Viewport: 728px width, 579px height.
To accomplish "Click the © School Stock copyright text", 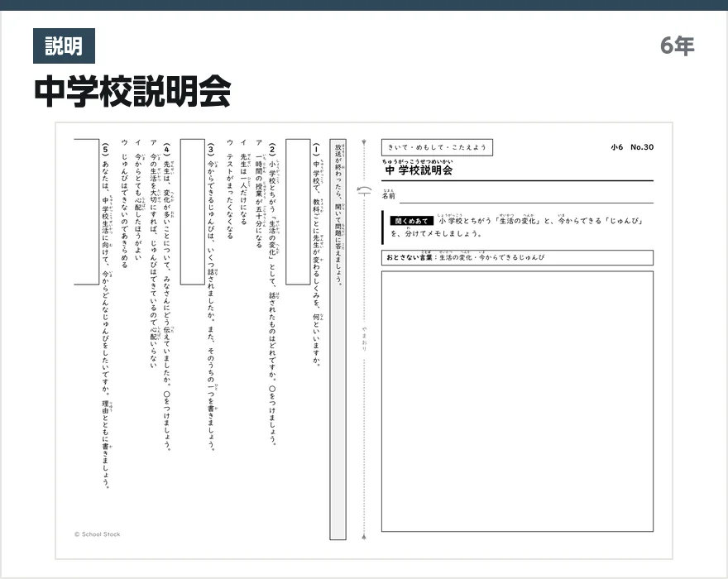I will tap(97, 534).
